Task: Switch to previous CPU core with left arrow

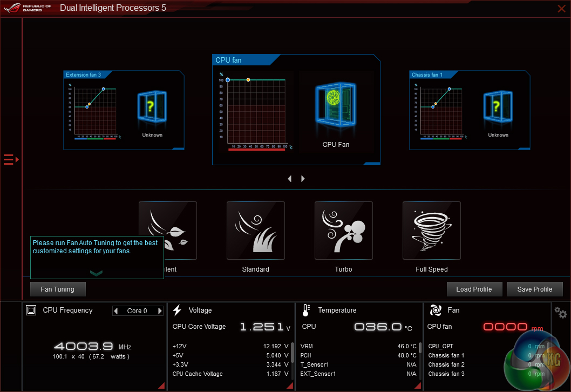Action: click(116, 311)
